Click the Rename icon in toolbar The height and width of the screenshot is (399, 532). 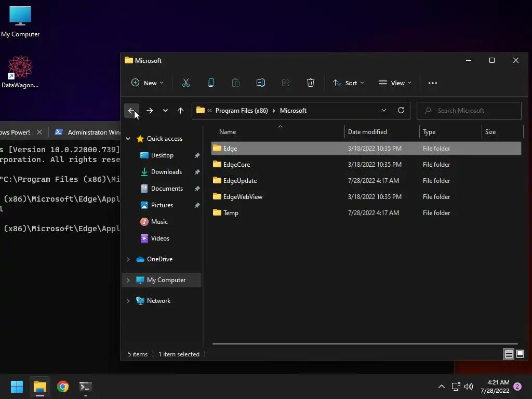click(261, 83)
